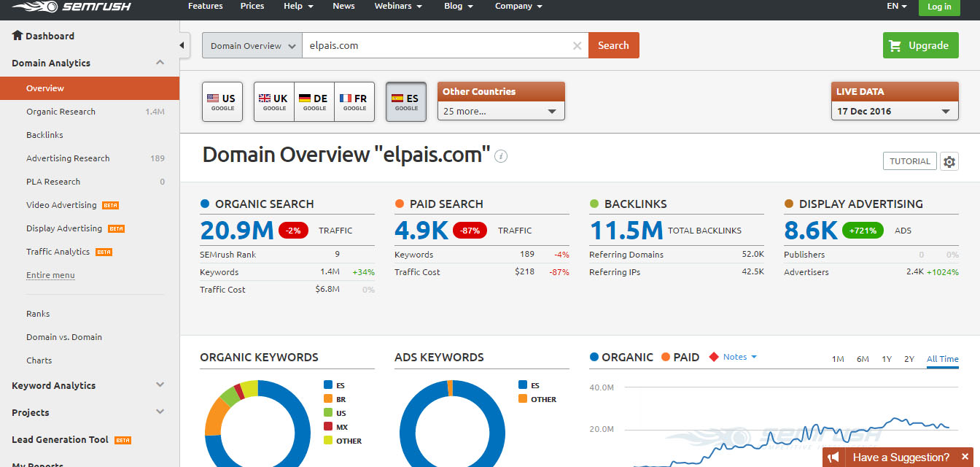Open the Prices menu item
The height and width of the screenshot is (467, 980).
[x=252, y=6]
